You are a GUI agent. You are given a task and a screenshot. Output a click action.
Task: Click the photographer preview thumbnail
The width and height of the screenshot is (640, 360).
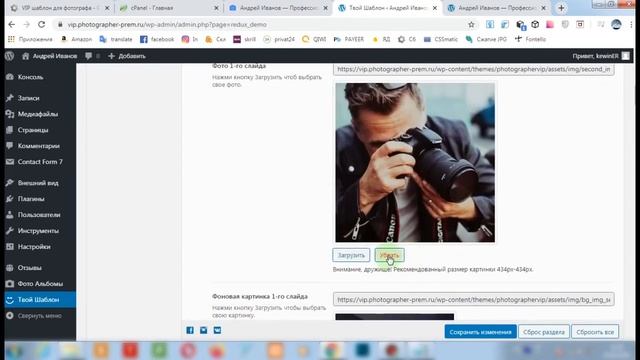(415, 162)
